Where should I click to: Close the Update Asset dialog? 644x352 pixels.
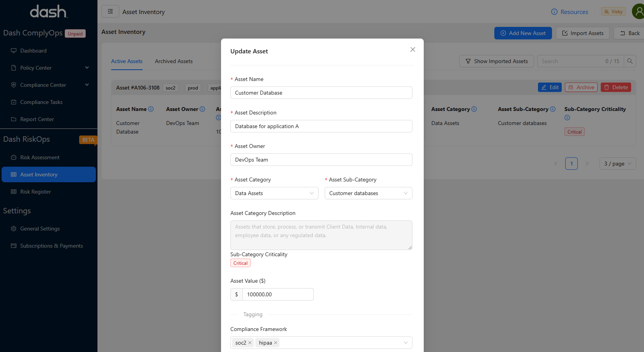[412, 49]
